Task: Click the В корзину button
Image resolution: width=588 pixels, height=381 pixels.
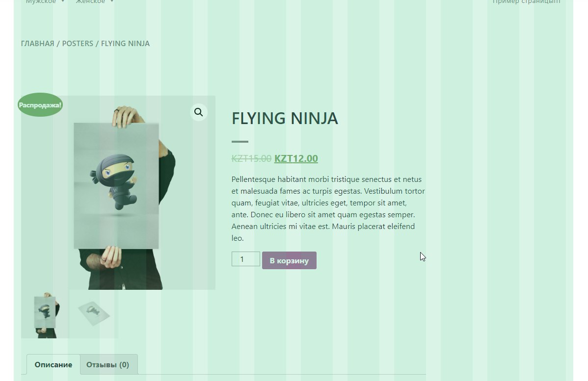Action: 289,260
